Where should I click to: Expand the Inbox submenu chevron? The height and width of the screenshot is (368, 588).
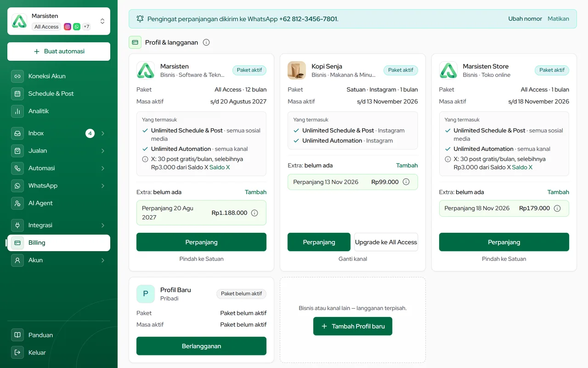103,133
